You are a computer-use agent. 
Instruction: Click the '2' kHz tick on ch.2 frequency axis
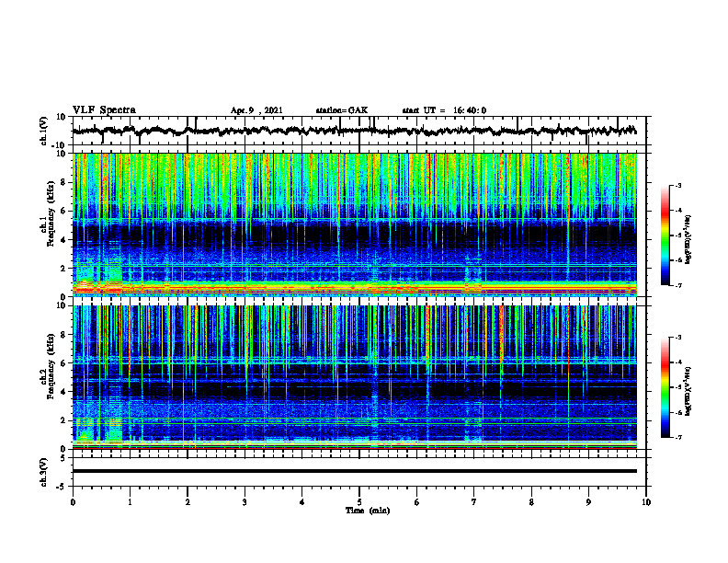[64, 420]
